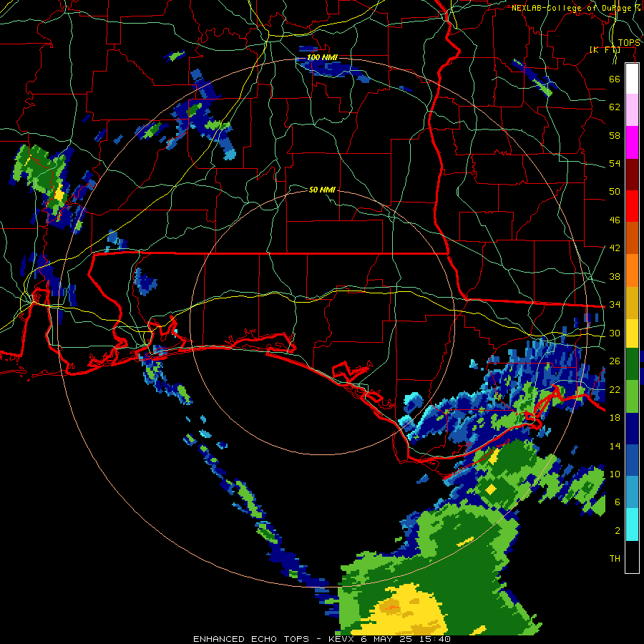Click the '14' legend value
The width and height of the screenshot is (644, 644).
(x=615, y=446)
